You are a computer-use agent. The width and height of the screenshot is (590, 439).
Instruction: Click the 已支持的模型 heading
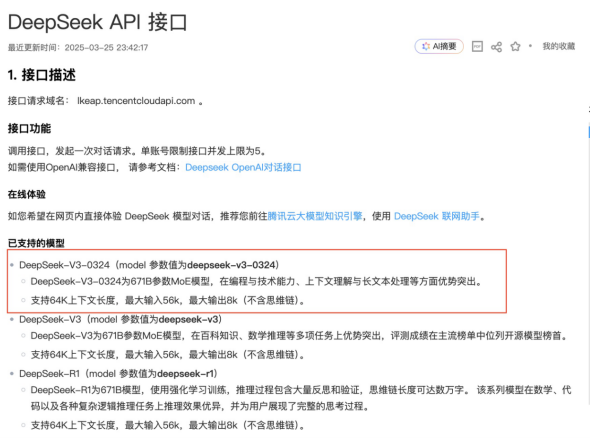(x=36, y=243)
